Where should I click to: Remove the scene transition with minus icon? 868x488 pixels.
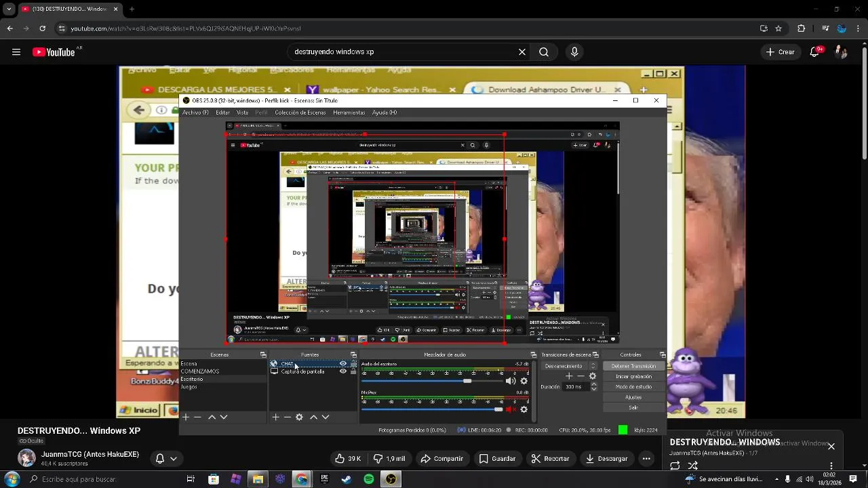(x=580, y=376)
